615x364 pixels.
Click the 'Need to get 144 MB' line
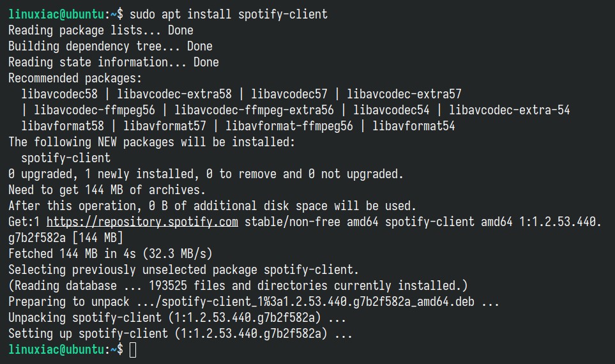click(107, 190)
